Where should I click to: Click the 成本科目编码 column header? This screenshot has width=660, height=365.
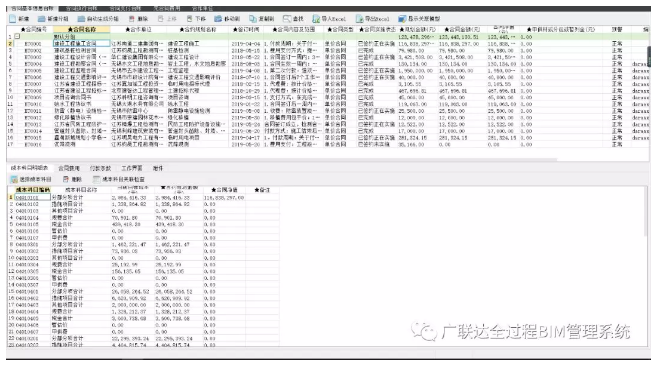(33, 190)
